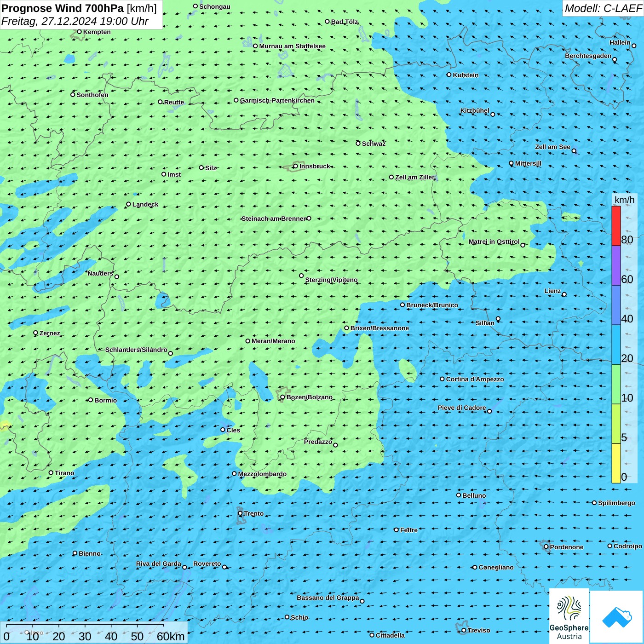Click the GeoSphere Austria logo
Image resolution: width=644 pixels, height=644 pixels.
[x=569, y=615]
